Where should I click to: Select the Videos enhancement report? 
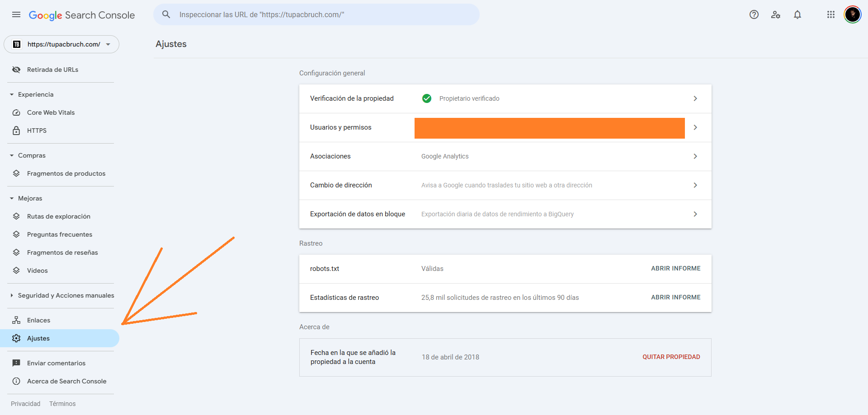tap(38, 270)
